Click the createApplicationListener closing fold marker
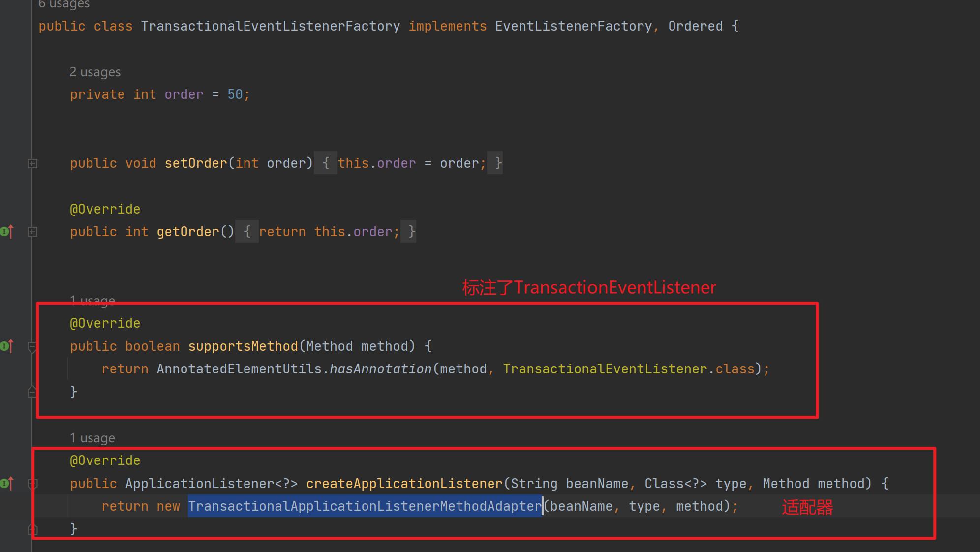This screenshot has height=552, width=980. click(x=32, y=529)
